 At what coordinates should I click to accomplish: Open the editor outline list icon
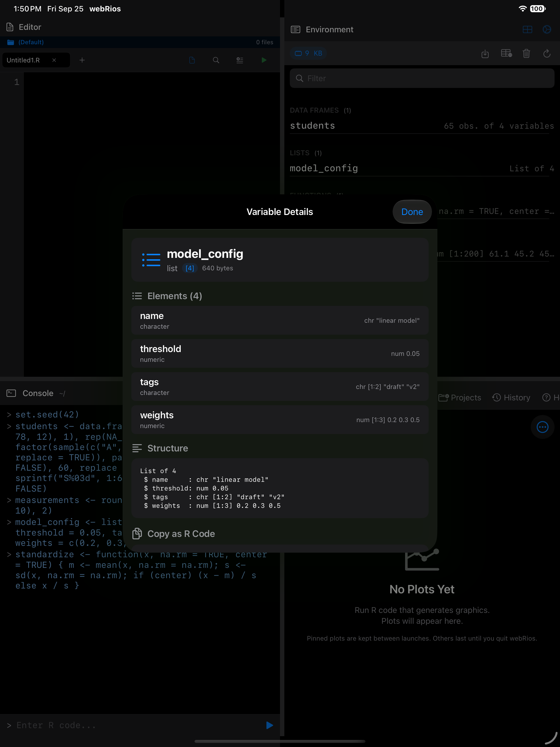(240, 60)
